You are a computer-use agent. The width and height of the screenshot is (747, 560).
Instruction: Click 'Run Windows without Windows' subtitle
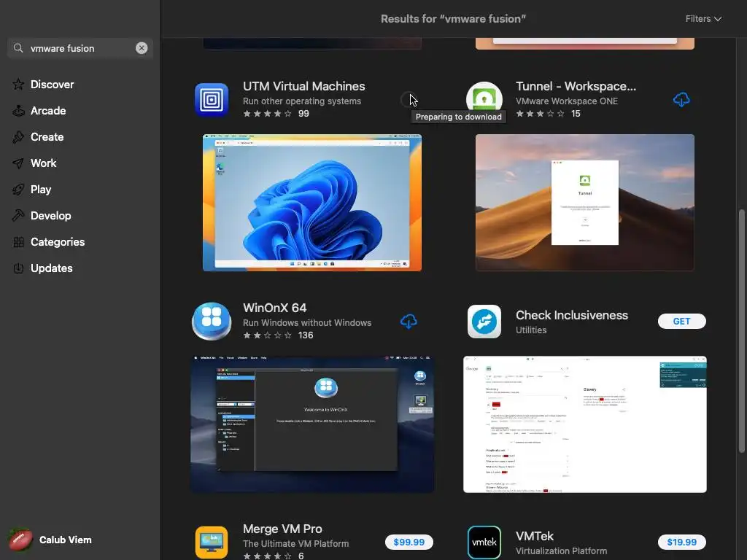point(307,323)
